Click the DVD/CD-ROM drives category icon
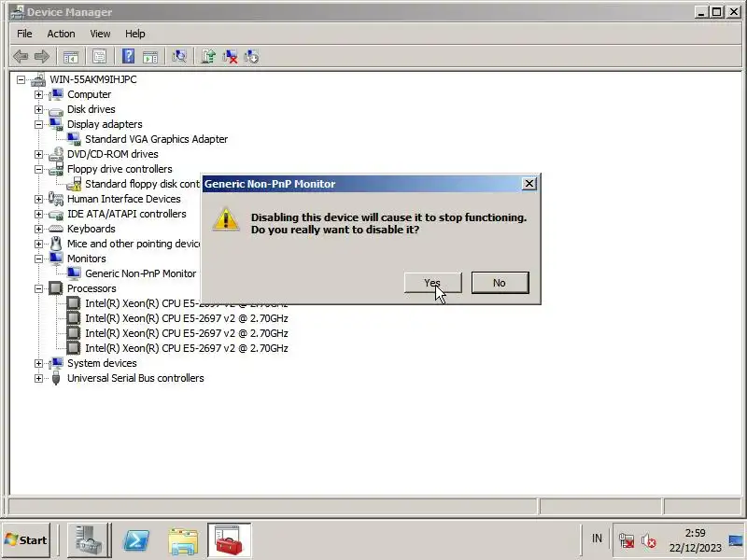 56,154
